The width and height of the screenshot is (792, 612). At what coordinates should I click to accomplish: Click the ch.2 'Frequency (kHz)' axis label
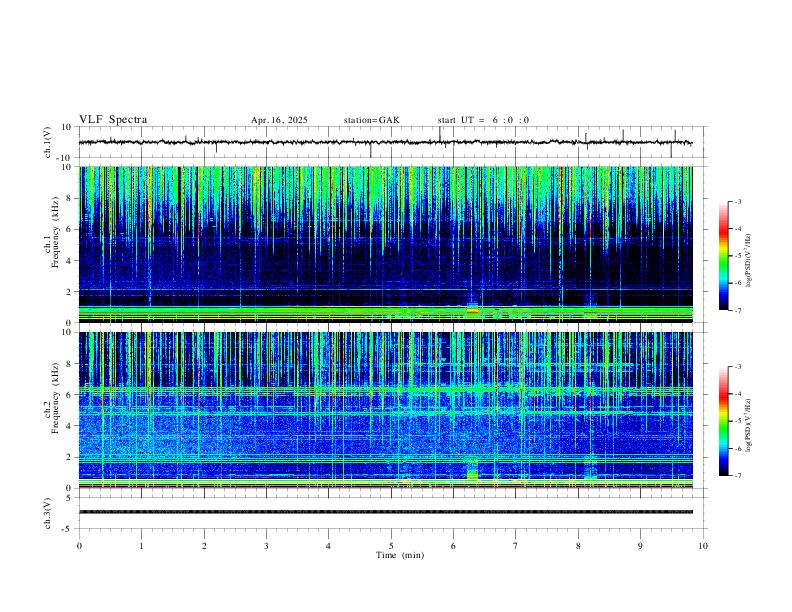coord(56,398)
